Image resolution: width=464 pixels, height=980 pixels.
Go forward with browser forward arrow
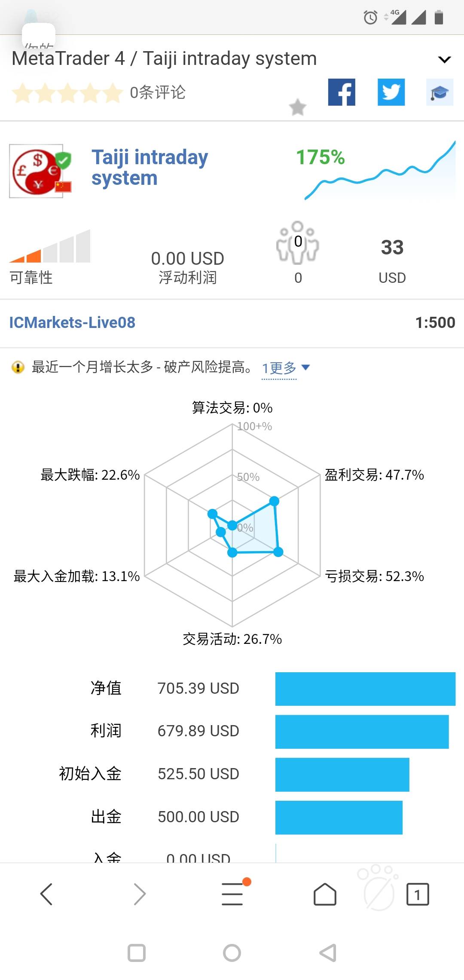pyautogui.click(x=140, y=894)
